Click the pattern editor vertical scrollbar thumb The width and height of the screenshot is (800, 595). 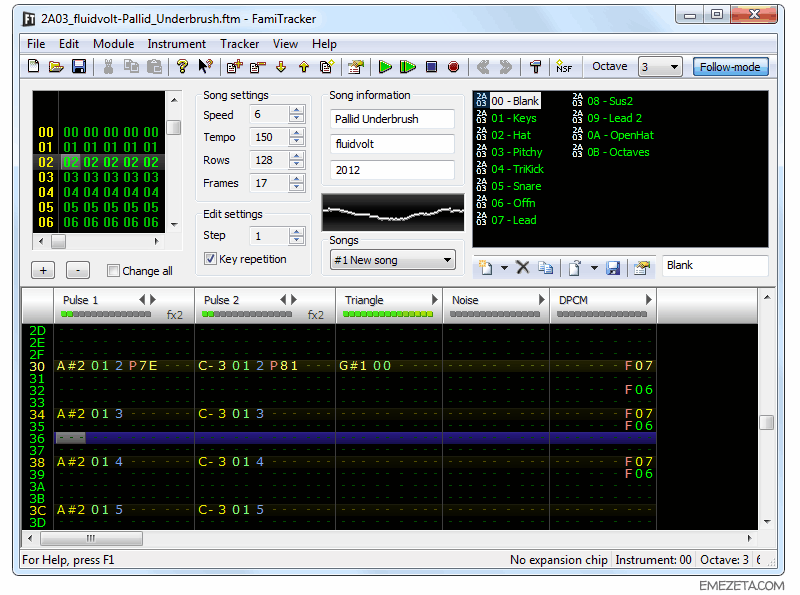tap(767, 423)
